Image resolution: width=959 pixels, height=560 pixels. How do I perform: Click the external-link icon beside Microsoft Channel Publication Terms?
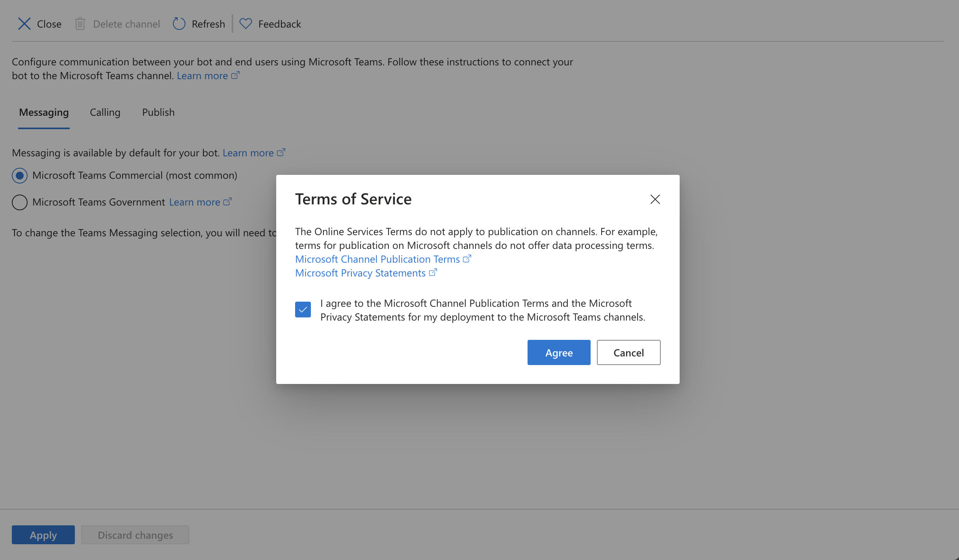point(467,258)
